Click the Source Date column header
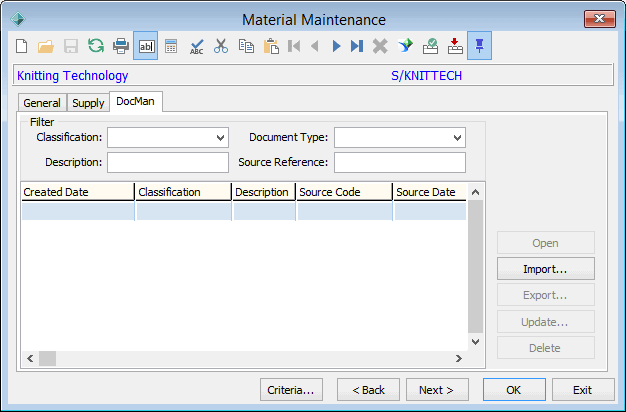 click(430, 192)
